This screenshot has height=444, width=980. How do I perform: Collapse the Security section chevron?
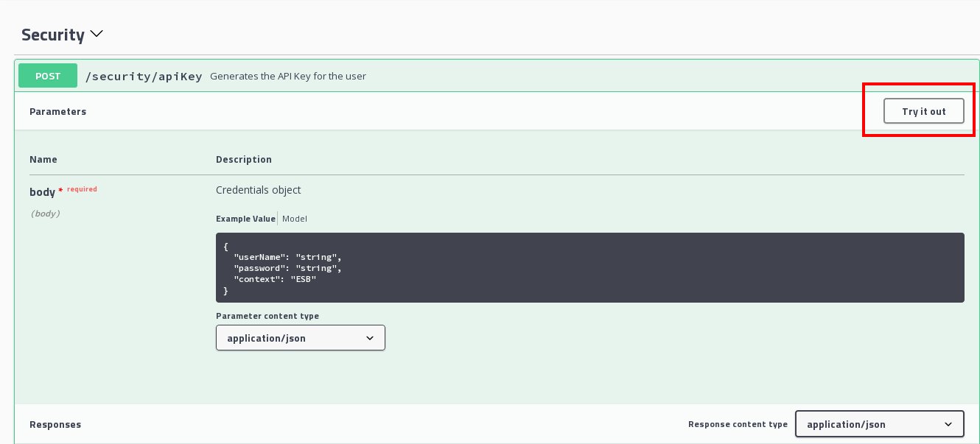(x=97, y=35)
